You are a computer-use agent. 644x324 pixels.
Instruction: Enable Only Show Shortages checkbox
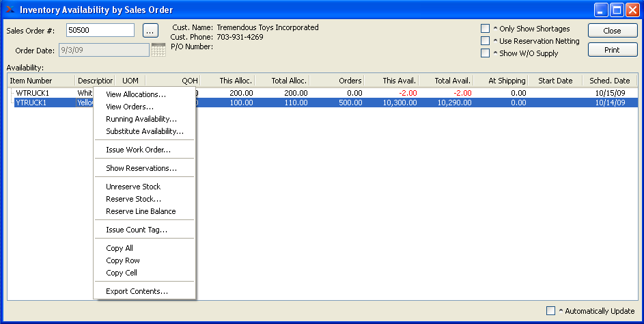pyautogui.click(x=485, y=29)
